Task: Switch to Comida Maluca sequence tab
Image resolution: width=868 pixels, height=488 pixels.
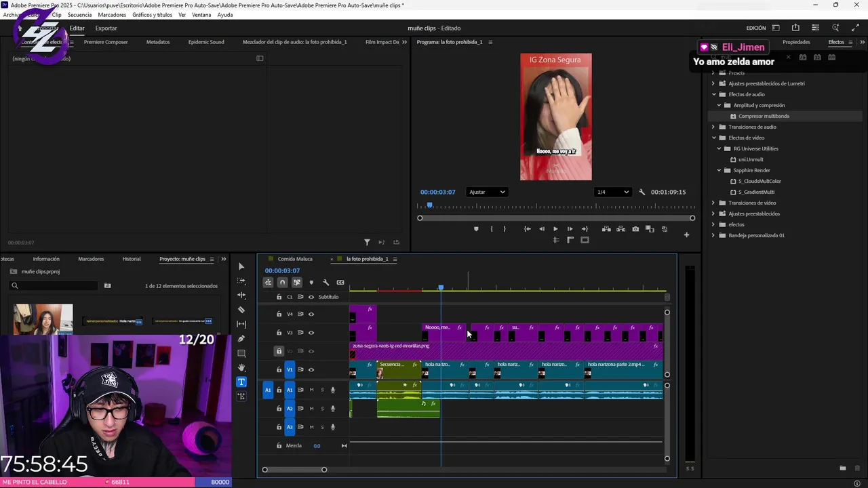Action: pos(295,259)
